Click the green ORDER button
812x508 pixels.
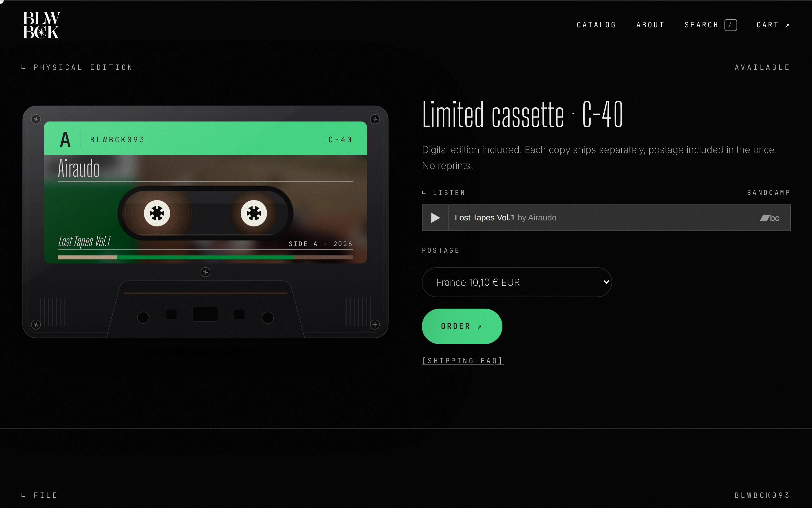(x=462, y=326)
